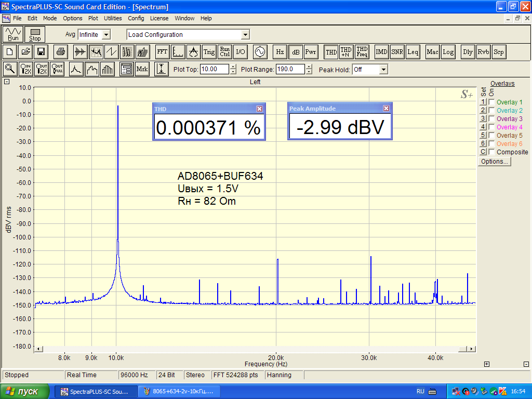This screenshot has height=399, width=532.
Task: Expand the Load Configuration dropdown
Action: pyautogui.click(x=245, y=35)
